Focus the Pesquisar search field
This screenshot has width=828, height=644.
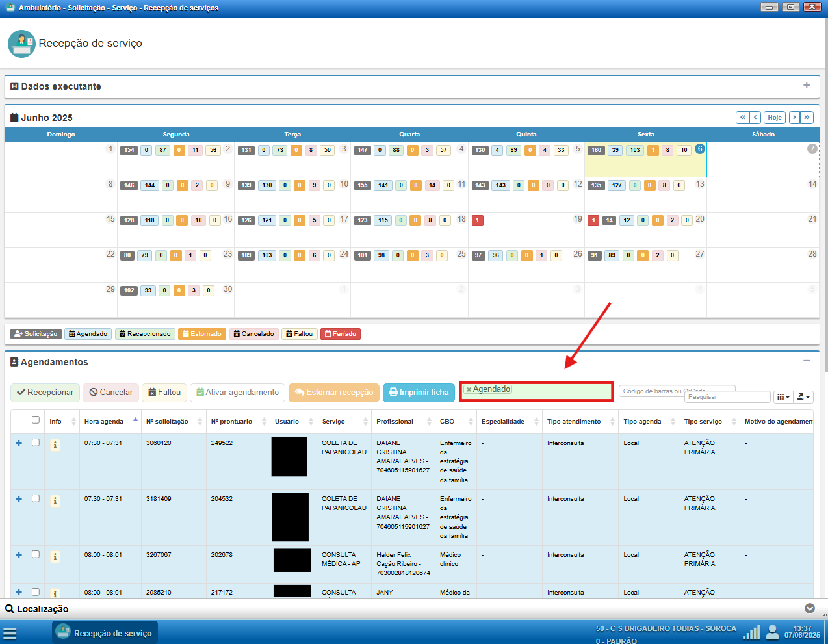(727, 397)
